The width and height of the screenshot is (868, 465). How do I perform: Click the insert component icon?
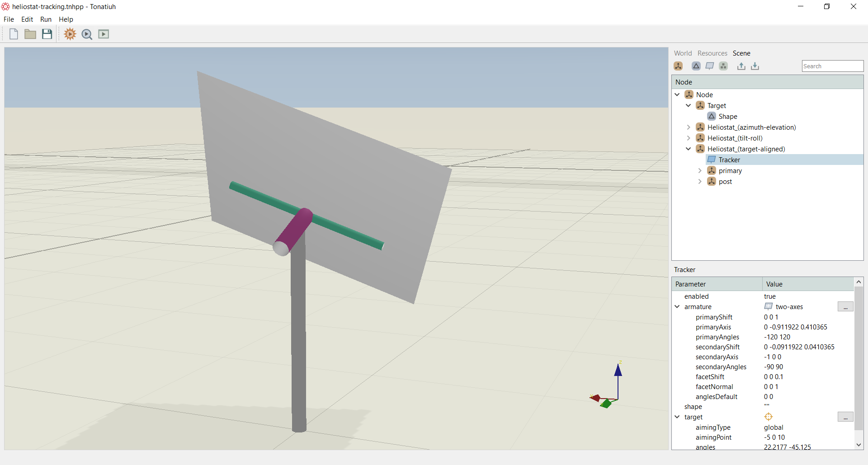click(723, 66)
